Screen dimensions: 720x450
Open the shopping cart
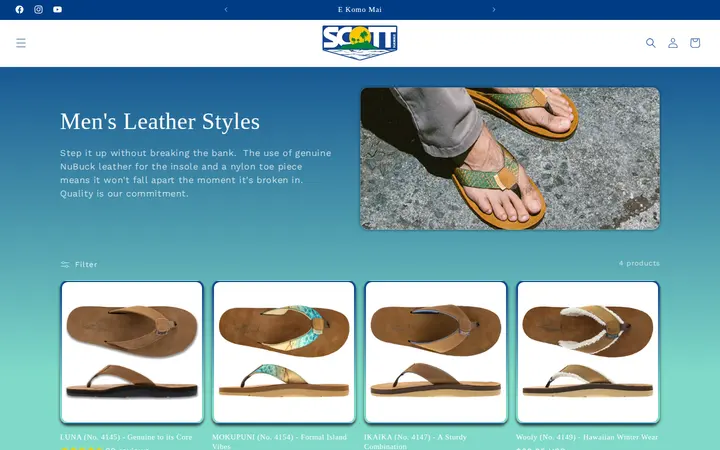[x=695, y=43]
